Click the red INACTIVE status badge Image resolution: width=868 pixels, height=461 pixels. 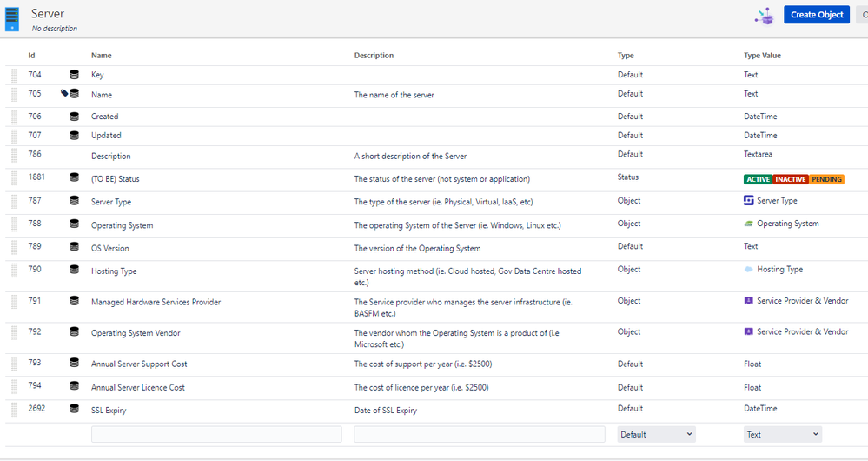(791, 179)
